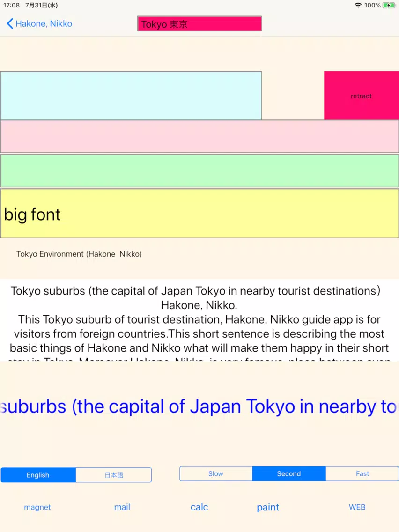Tap the back chevron arrow

click(x=10, y=24)
